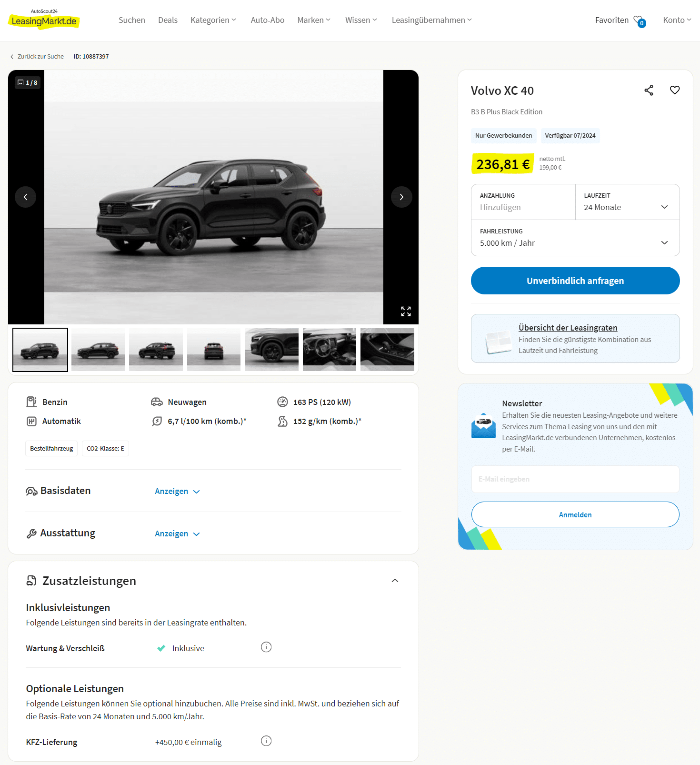The width and height of the screenshot is (700, 765).
Task: Open info for KFZ-Lieferung
Action: (x=266, y=741)
